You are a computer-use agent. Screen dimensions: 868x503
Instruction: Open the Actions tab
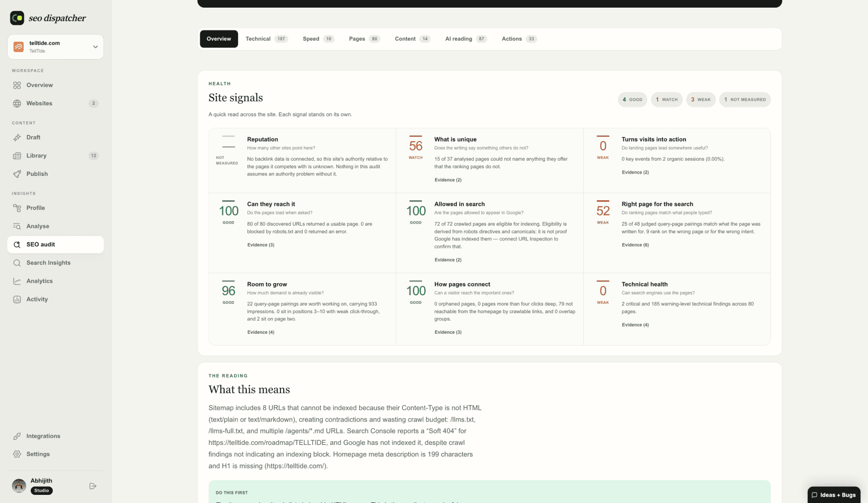pos(519,39)
